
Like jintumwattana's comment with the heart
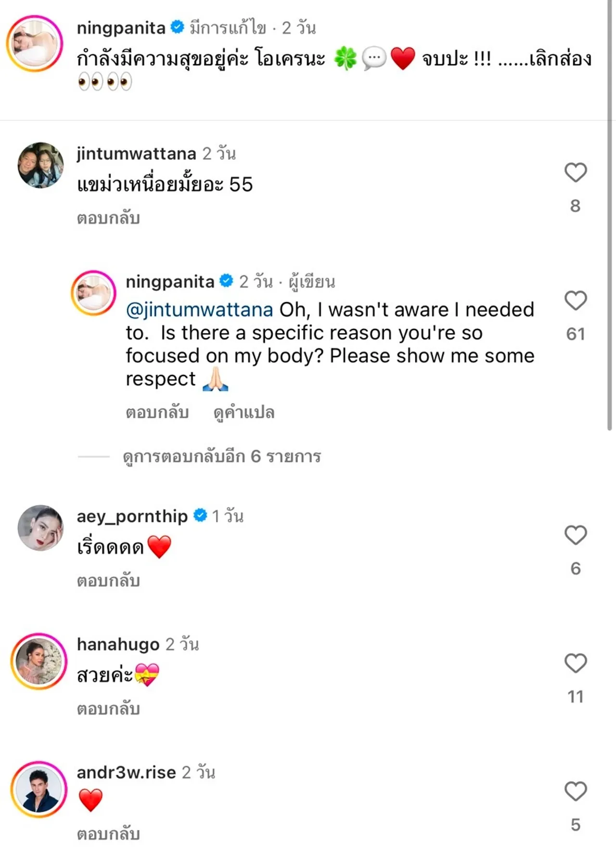[x=575, y=172]
